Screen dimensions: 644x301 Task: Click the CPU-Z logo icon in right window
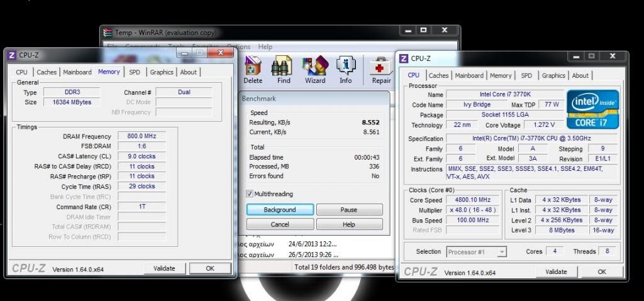tap(404, 58)
